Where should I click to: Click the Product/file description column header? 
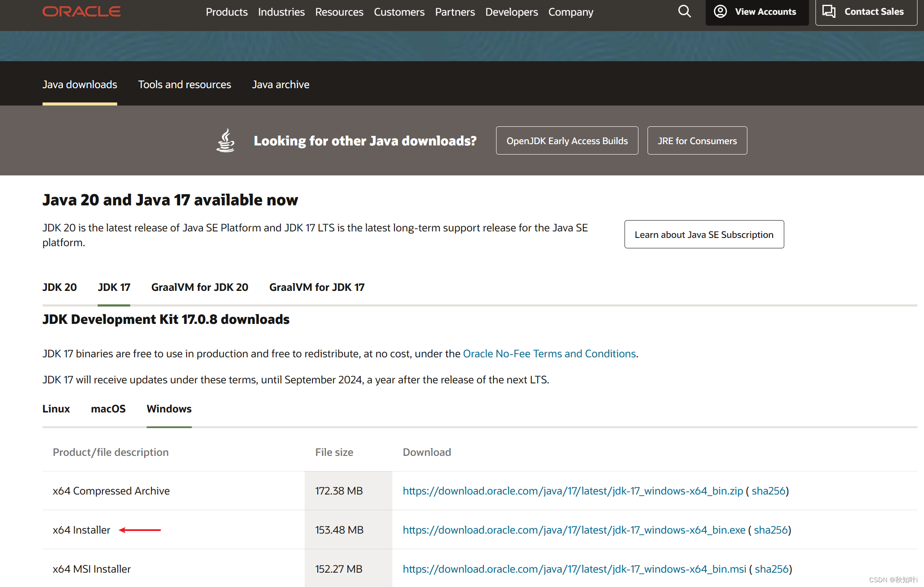coord(111,452)
